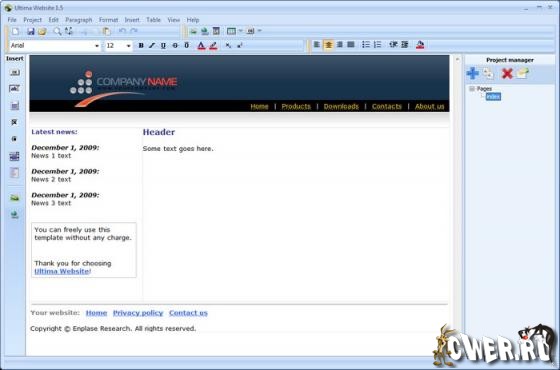Toggle the highlighted center alignment button

(x=328, y=45)
